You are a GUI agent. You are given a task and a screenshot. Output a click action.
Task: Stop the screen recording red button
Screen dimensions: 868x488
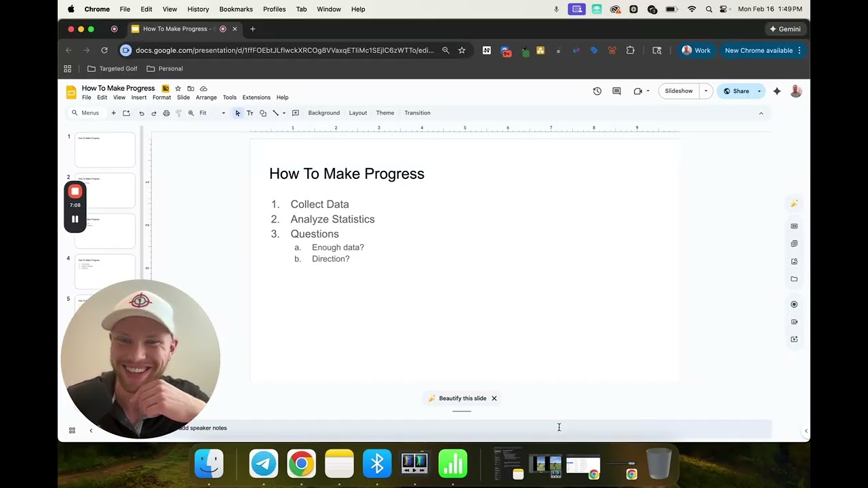[75, 192]
